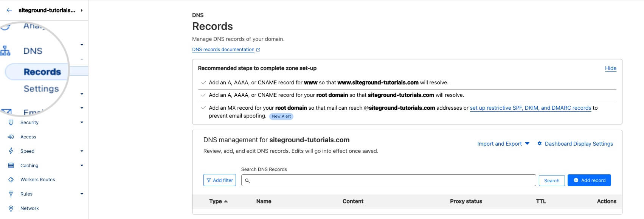
Task: Open restrictive SPF, DKIM, and DMARC link
Action: pyautogui.click(x=530, y=108)
